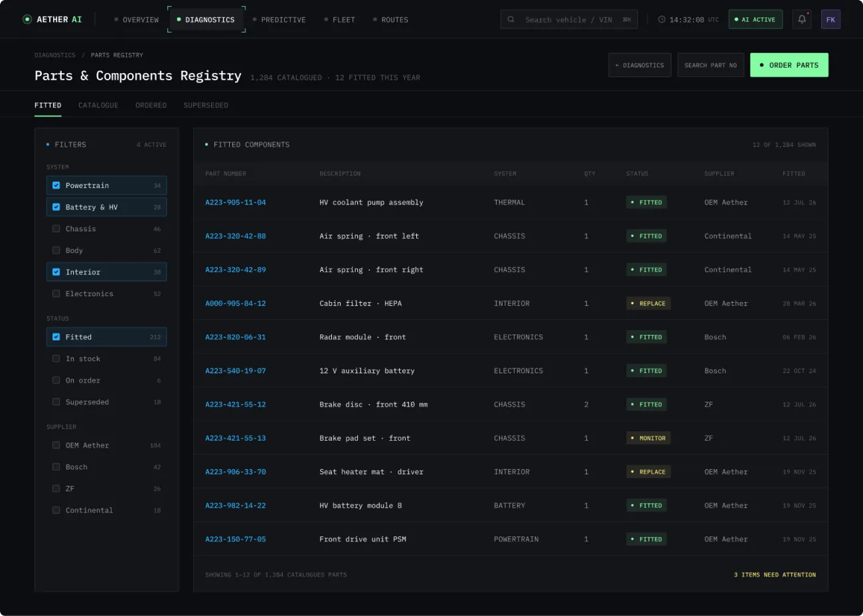Click the search magnifier icon
The width and height of the screenshot is (863, 616).
point(510,19)
